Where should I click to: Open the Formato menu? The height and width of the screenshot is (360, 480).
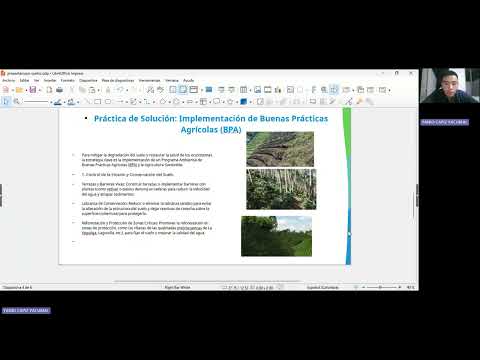(68, 80)
